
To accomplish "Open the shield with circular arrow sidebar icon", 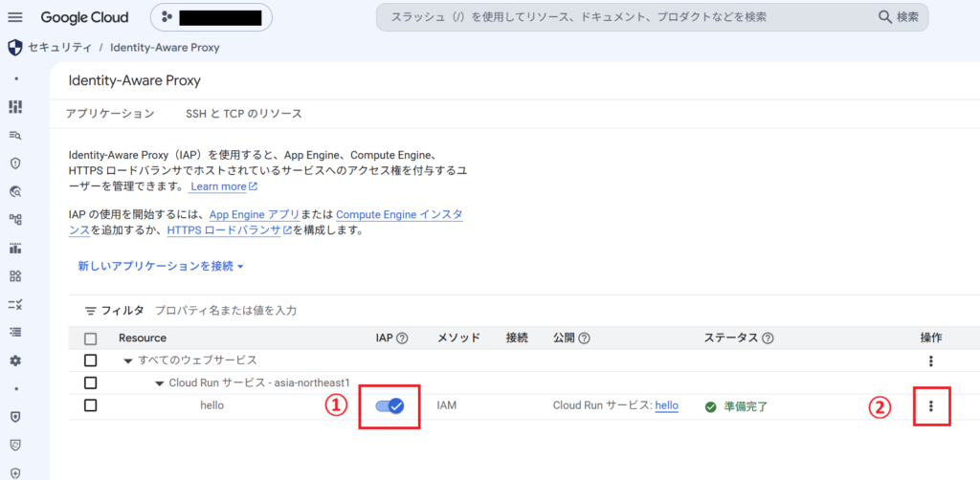I will tap(15, 445).
